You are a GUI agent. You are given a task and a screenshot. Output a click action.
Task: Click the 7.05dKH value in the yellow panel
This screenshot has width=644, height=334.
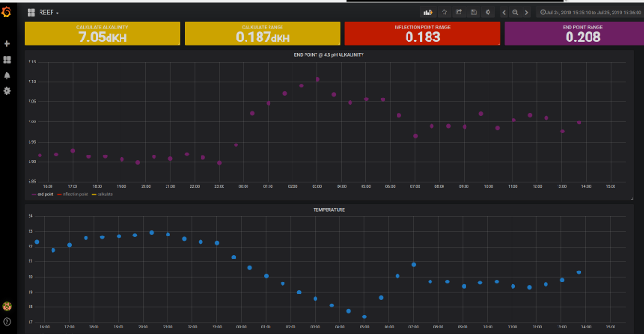click(102, 38)
